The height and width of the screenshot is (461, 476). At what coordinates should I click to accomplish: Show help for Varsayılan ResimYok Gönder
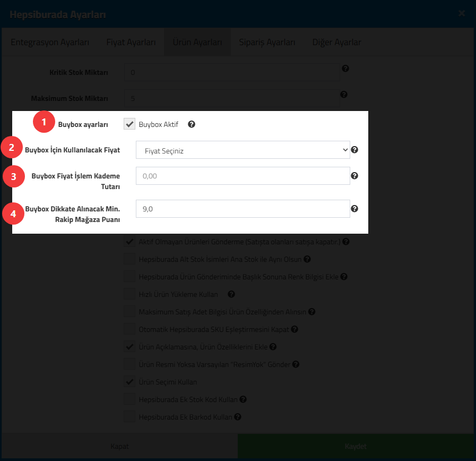point(296,364)
